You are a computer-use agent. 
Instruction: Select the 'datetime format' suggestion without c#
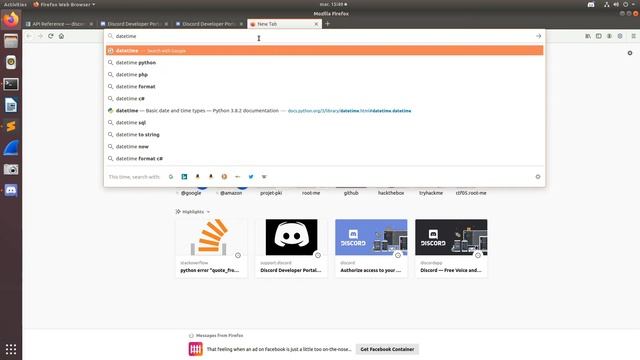324,87
